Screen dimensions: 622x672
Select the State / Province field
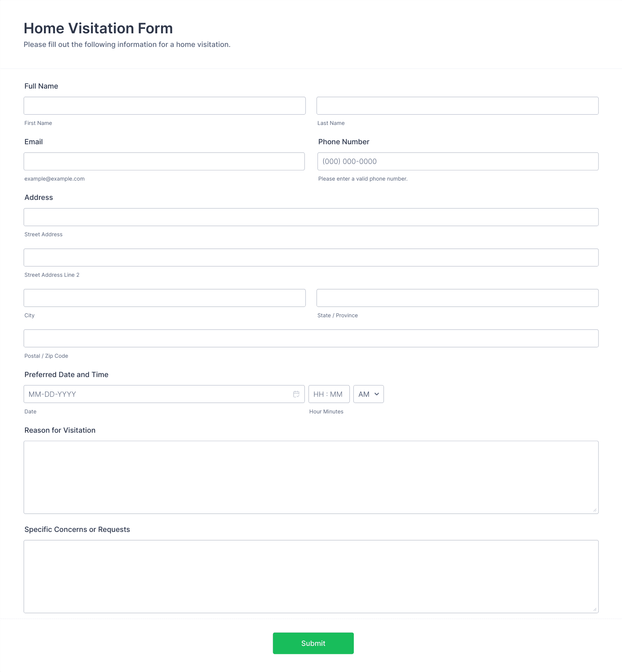(458, 298)
